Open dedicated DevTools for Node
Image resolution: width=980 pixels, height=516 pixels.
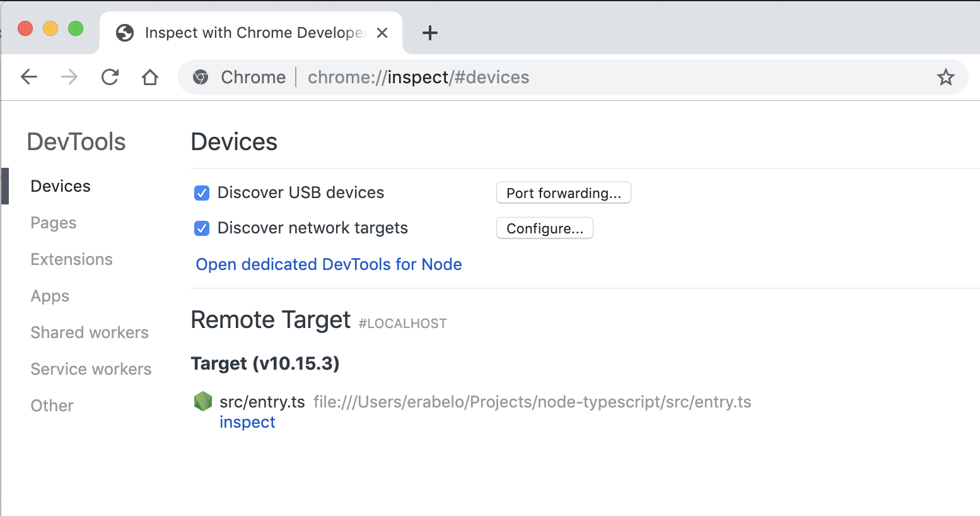329,264
